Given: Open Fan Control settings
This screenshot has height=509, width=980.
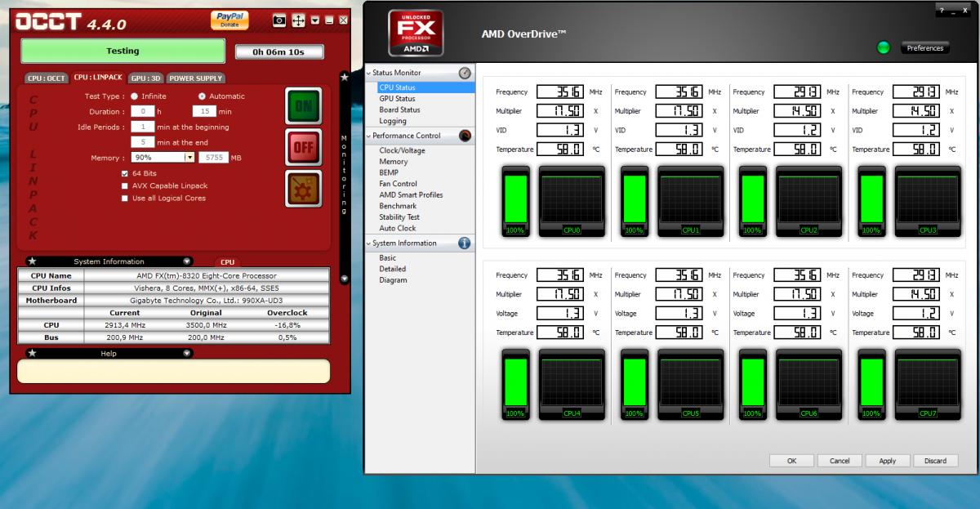Looking at the screenshot, I should coord(398,184).
